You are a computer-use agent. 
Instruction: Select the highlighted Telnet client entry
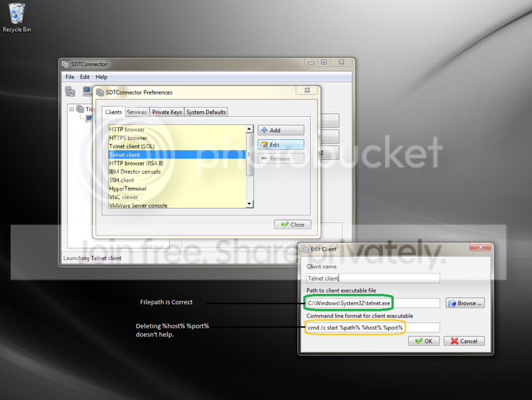pyautogui.click(x=177, y=154)
